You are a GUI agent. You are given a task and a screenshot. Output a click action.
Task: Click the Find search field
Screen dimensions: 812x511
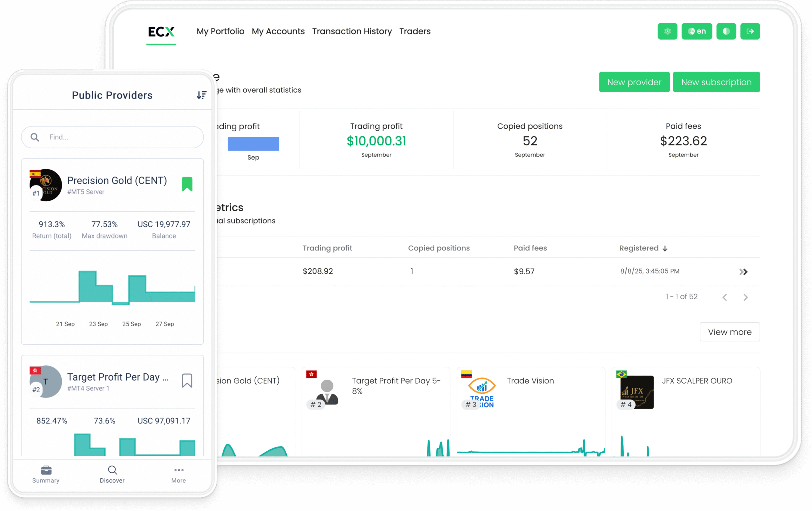tap(112, 137)
